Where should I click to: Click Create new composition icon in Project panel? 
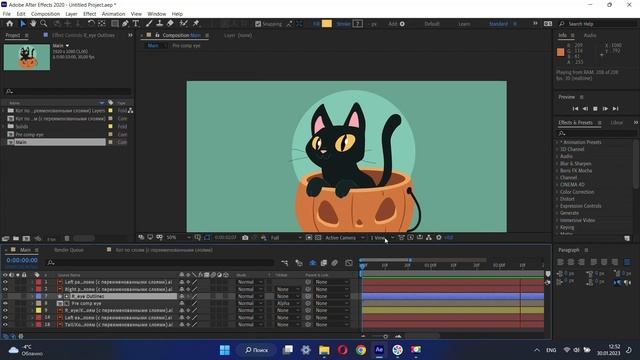tap(27, 238)
